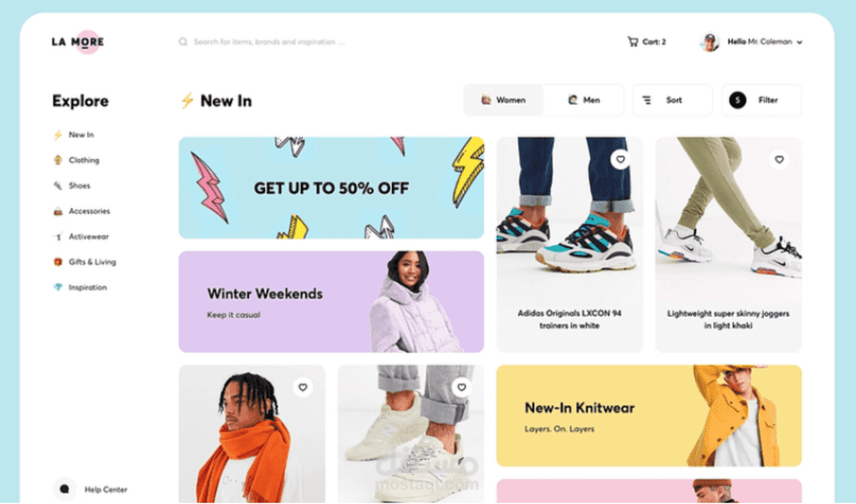Open the Filter panel

pyautogui.click(x=762, y=100)
